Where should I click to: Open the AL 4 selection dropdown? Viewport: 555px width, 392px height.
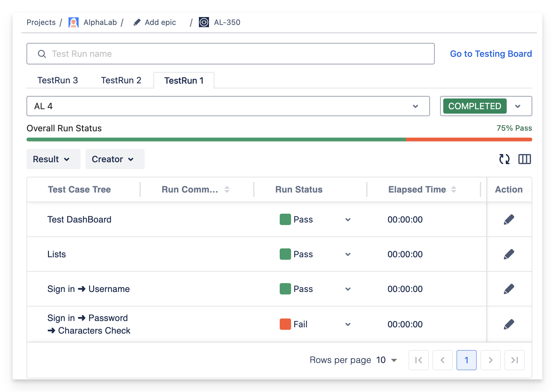[415, 106]
